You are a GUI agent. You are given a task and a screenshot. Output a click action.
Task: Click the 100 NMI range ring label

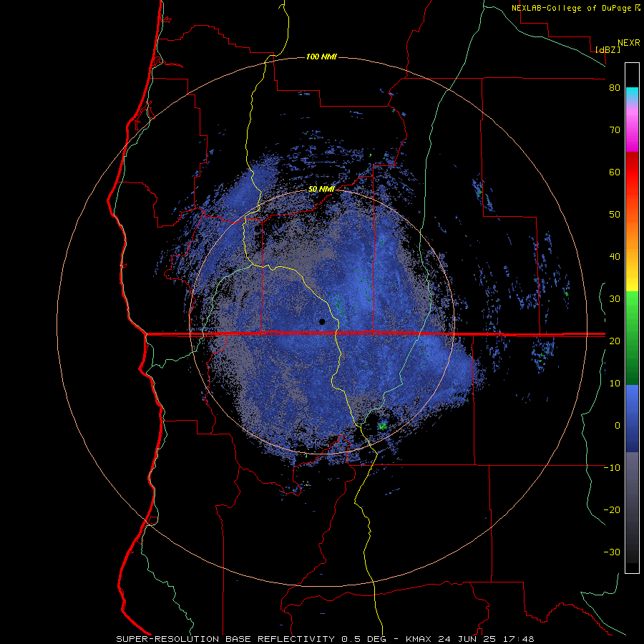tap(321, 57)
